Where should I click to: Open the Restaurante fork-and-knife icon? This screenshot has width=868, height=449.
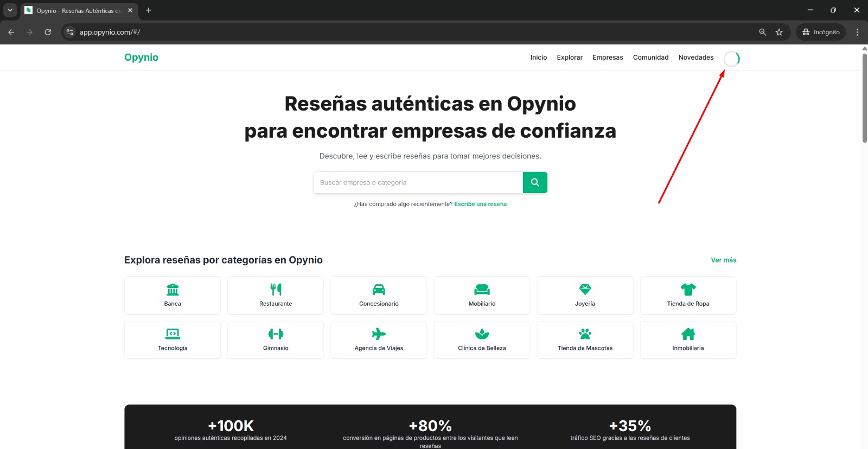pos(276,290)
